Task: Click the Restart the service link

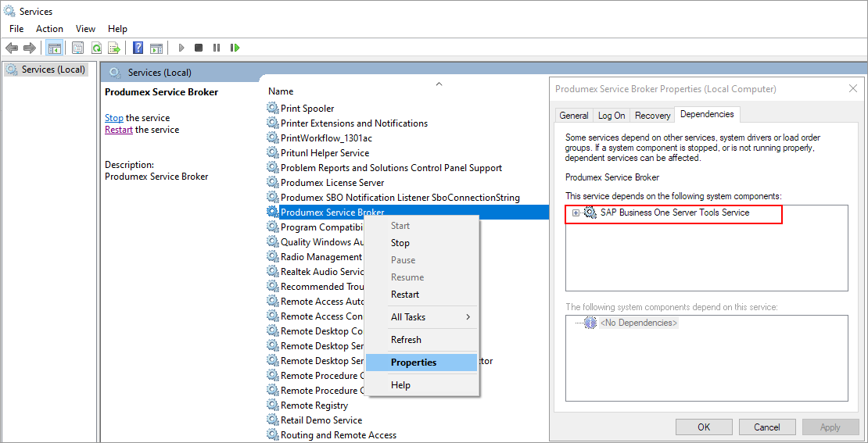Action: coord(119,130)
